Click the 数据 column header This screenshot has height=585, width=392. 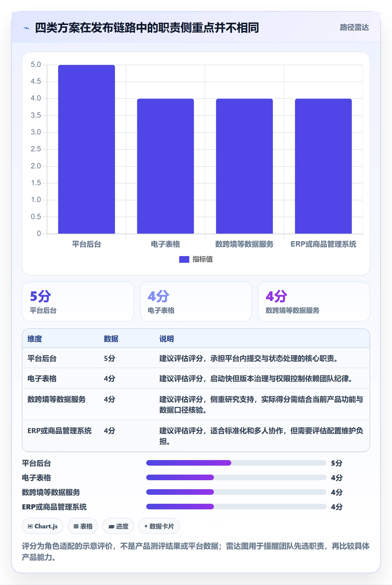point(111,339)
